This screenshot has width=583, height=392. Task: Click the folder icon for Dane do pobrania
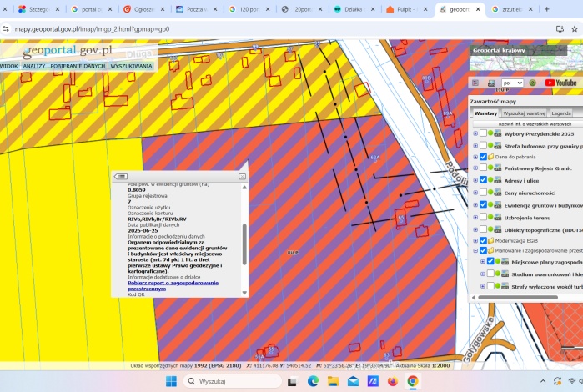(x=490, y=157)
